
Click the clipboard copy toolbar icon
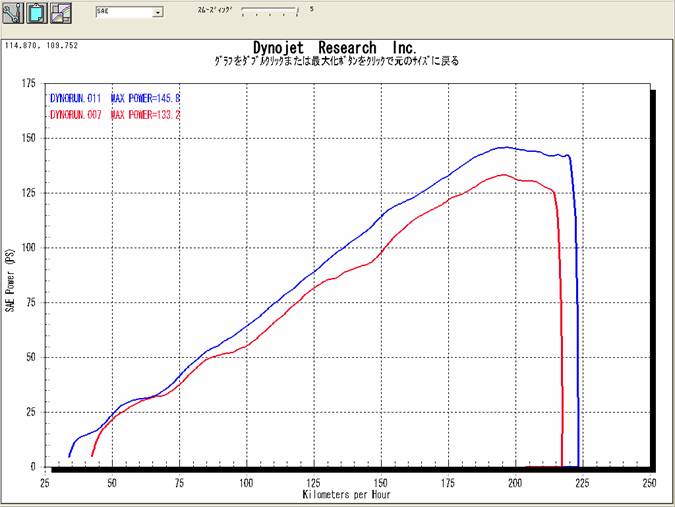(37, 13)
